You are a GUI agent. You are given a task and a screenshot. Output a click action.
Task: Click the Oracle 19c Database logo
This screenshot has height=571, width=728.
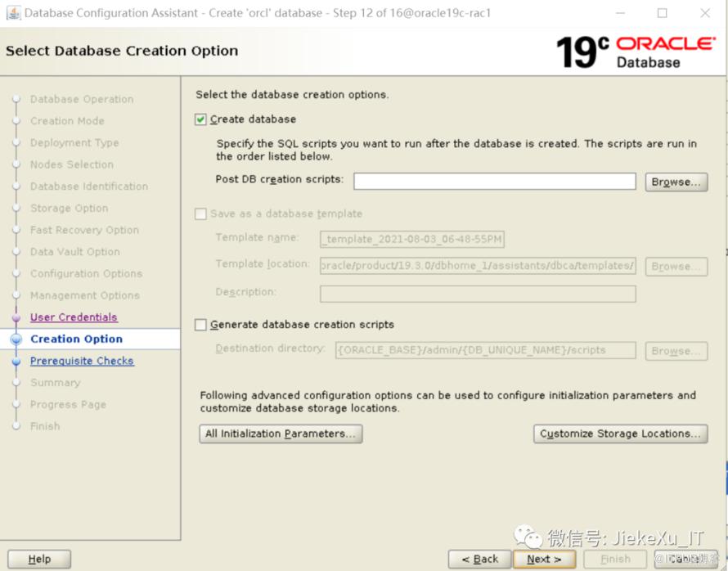(635, 52)
